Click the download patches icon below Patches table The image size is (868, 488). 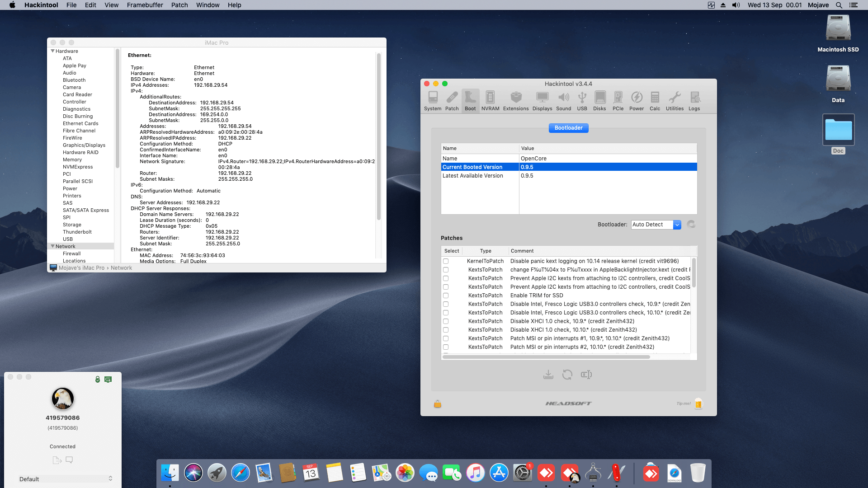[x=548, y=375]
